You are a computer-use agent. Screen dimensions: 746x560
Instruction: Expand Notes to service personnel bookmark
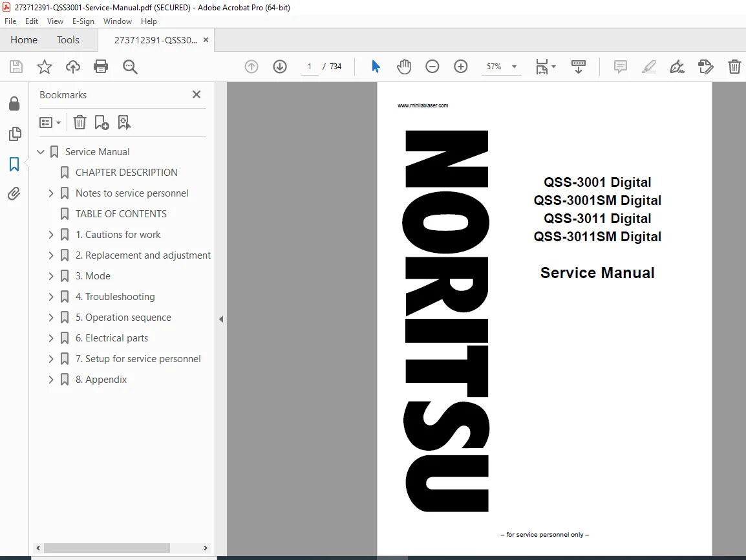pyautogui.click(x=51, y=193)
